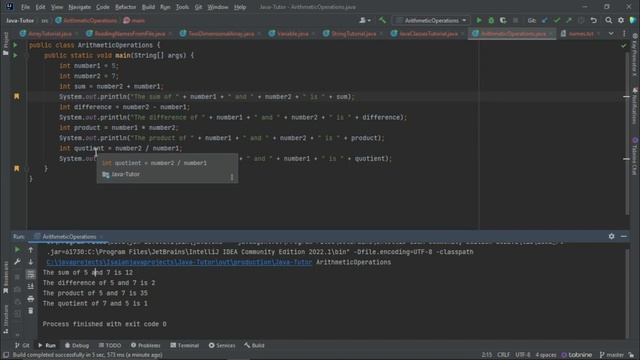Open run configuration wrench in Run panel
The image size is (640, 360).
pos(17,262)
